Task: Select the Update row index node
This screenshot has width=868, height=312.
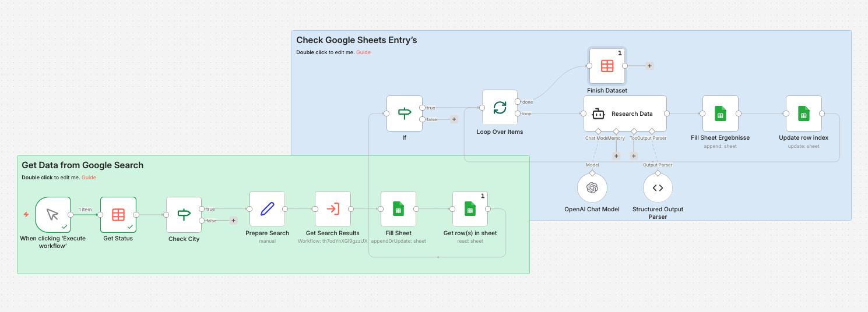Action: [x=803, y=114]
